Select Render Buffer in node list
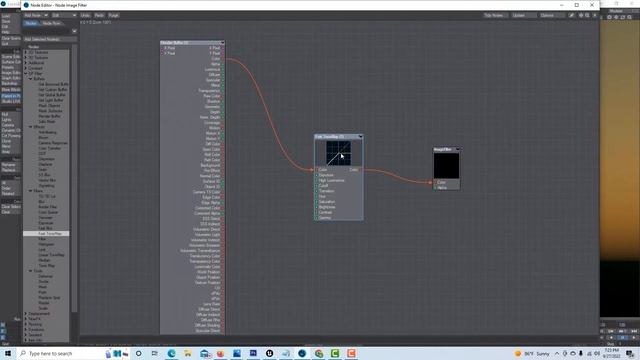640x360 pixels. [x=49, y=116]
